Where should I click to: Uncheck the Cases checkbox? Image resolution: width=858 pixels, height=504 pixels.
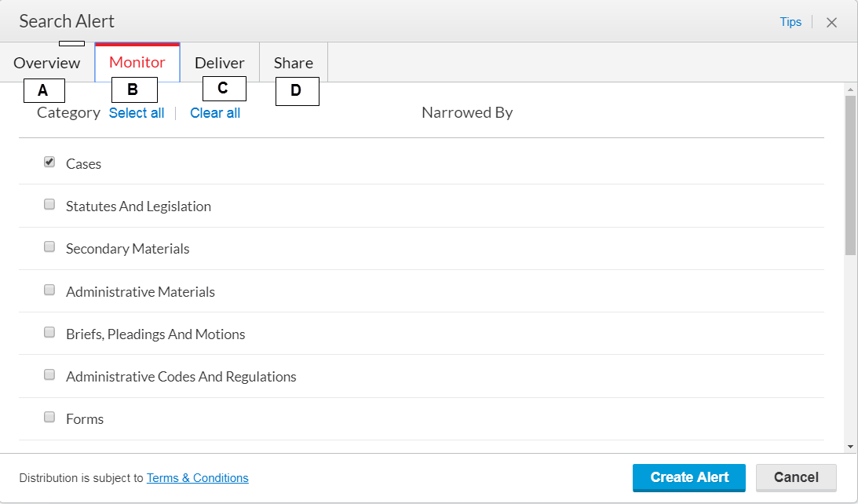(49, 163)
